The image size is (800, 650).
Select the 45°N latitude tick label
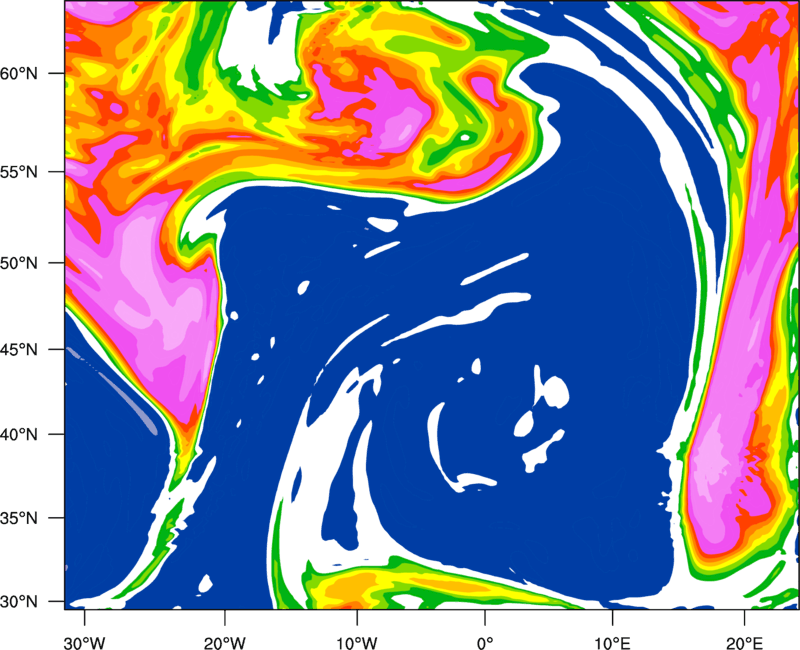pos(19,349)
